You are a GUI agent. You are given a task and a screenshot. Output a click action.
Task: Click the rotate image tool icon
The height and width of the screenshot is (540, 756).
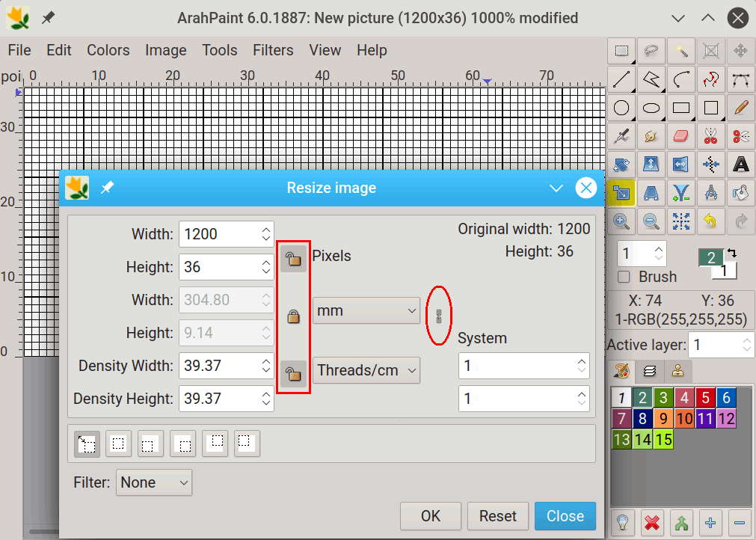click(x=621, y=165)
